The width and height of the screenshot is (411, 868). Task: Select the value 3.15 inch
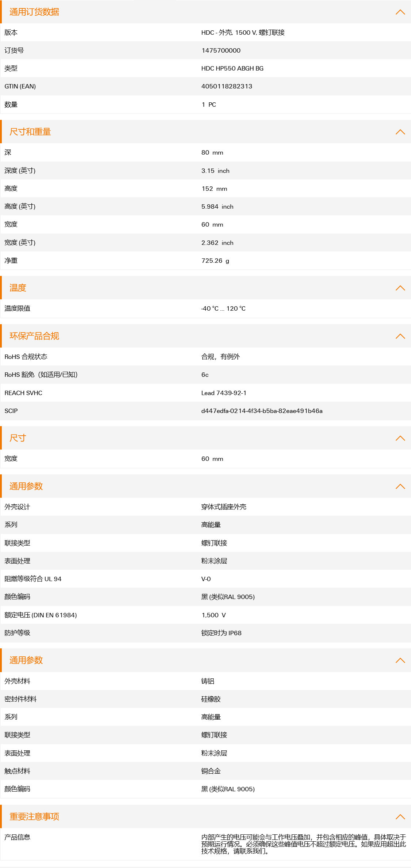(216, 171)
